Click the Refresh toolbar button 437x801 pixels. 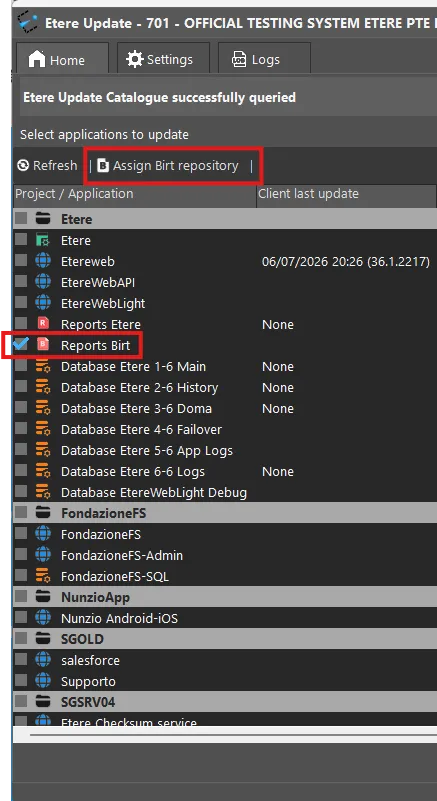pos(47,166)
